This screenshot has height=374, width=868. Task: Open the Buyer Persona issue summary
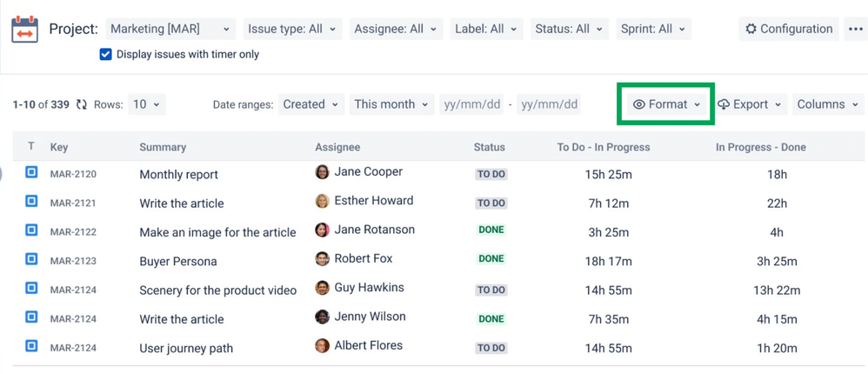pos(177,262)
